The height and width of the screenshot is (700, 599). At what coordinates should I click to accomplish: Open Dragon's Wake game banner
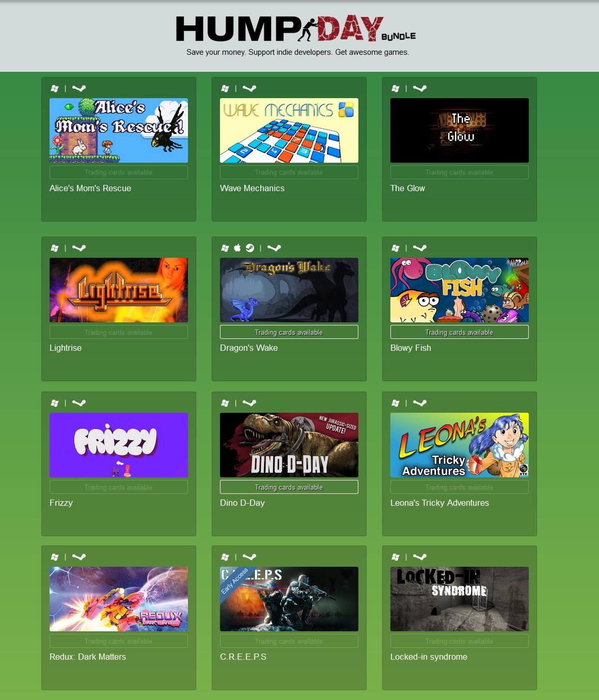[289, 290]
